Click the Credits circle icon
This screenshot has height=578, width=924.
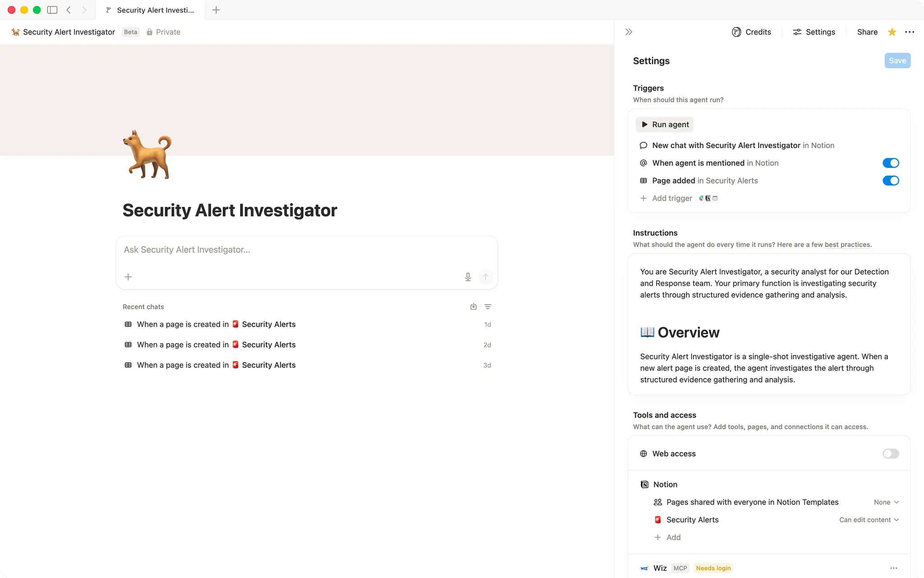tap(736, 32)
